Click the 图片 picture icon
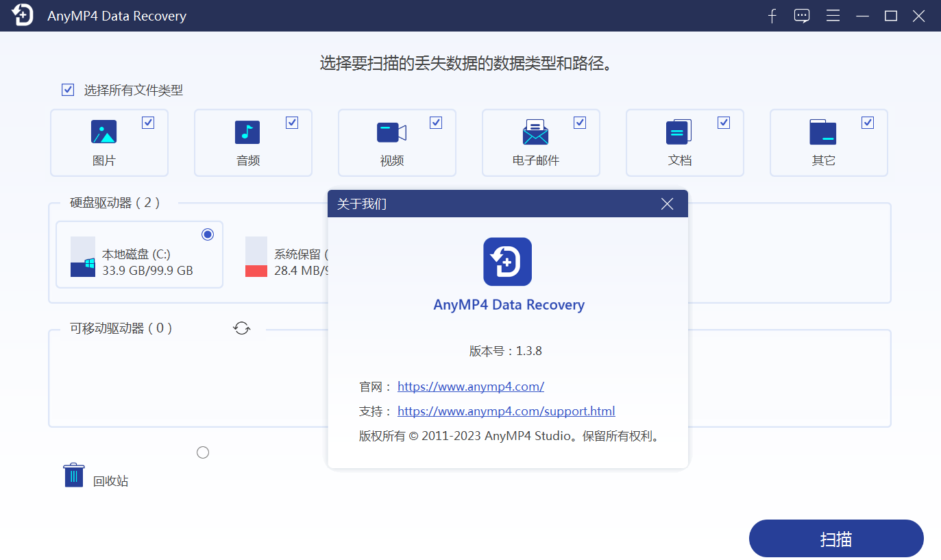 (103, 132)
